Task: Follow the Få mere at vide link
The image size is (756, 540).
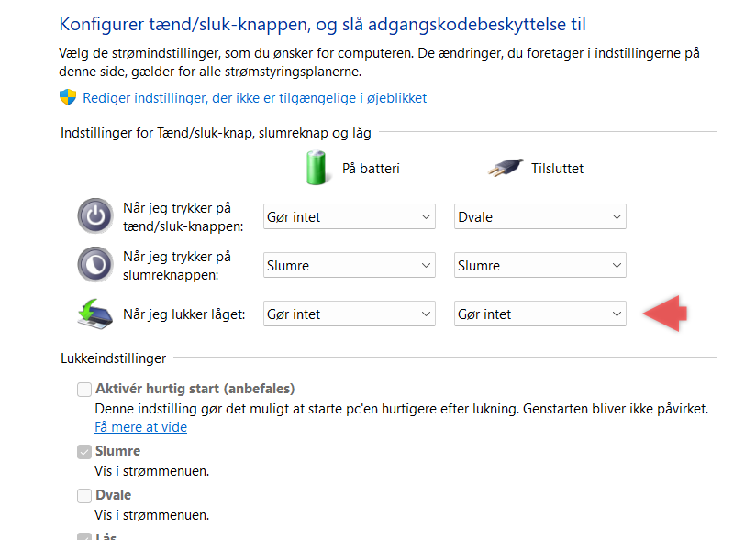Action: pyautogui.click(x=140, y=427)
